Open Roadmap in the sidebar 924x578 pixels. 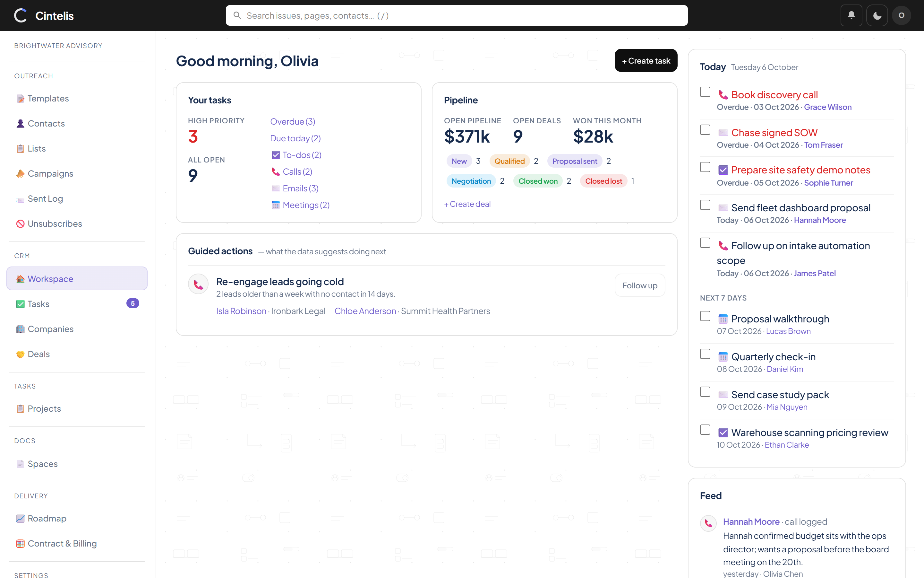(77, 518)
